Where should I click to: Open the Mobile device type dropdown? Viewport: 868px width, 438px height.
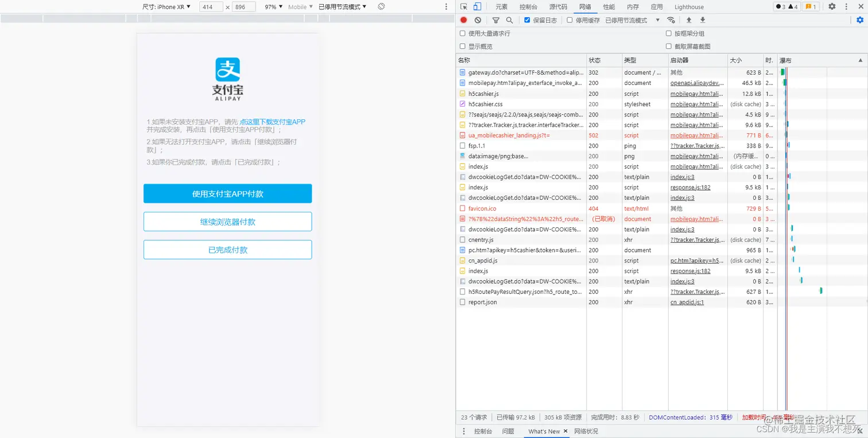[x=300, y=7]
